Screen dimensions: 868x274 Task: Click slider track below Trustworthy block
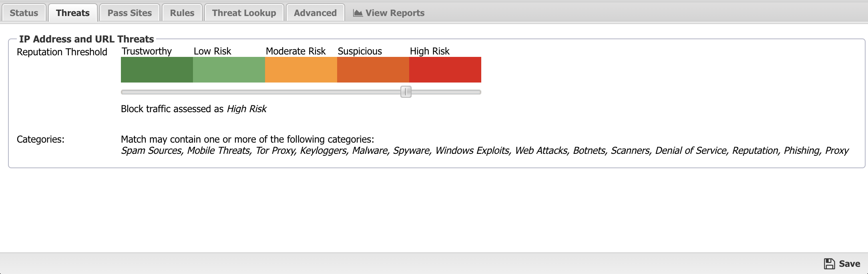157,92
